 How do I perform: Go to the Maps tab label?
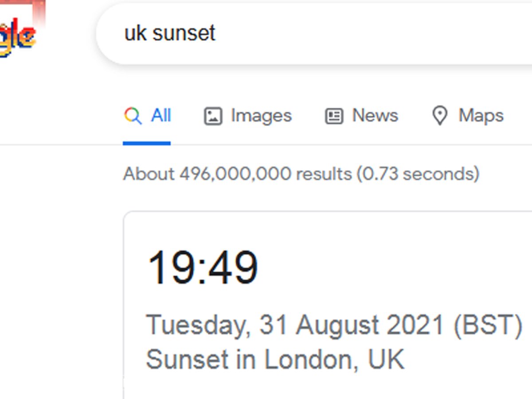[481, 116]
